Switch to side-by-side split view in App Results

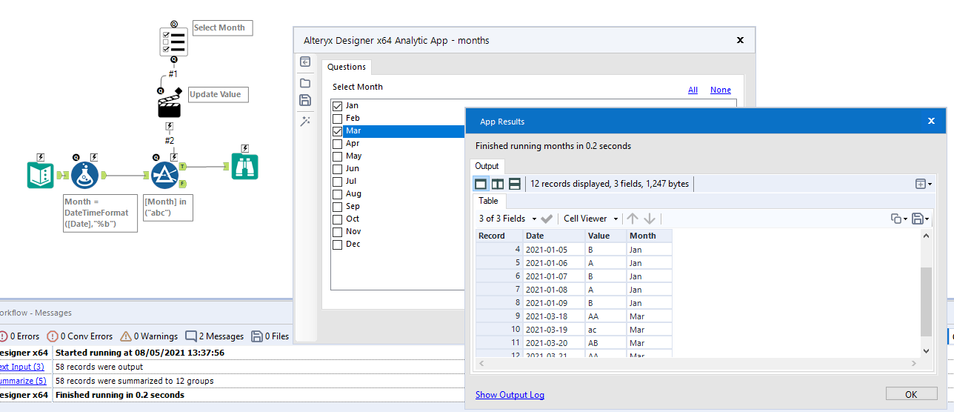tap(498, 184)
